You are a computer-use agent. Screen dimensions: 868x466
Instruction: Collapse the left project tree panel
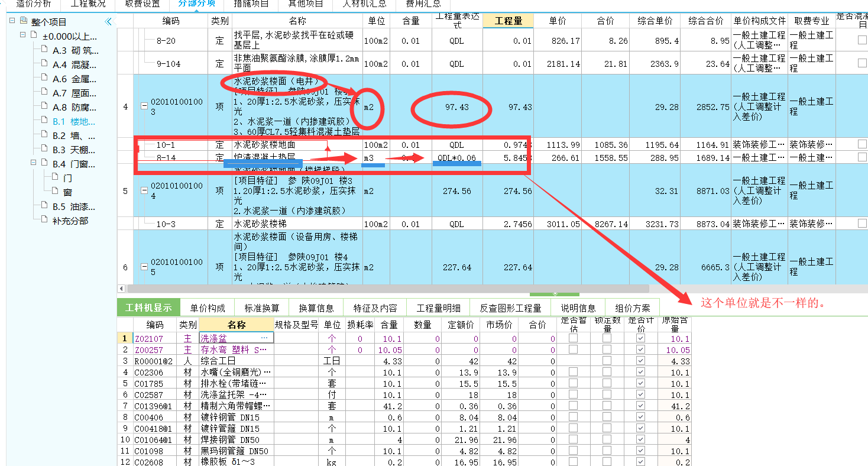click(x=108, y=22)
